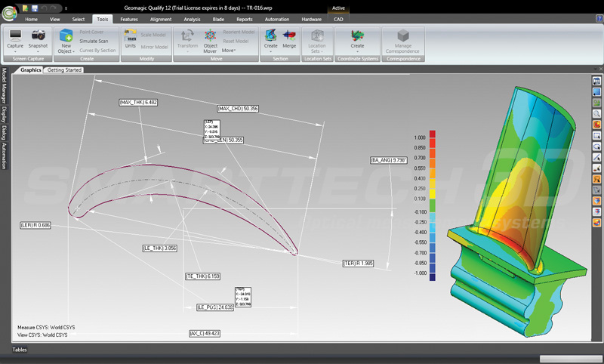Click the Snapshot camera icon

point(39,35)
